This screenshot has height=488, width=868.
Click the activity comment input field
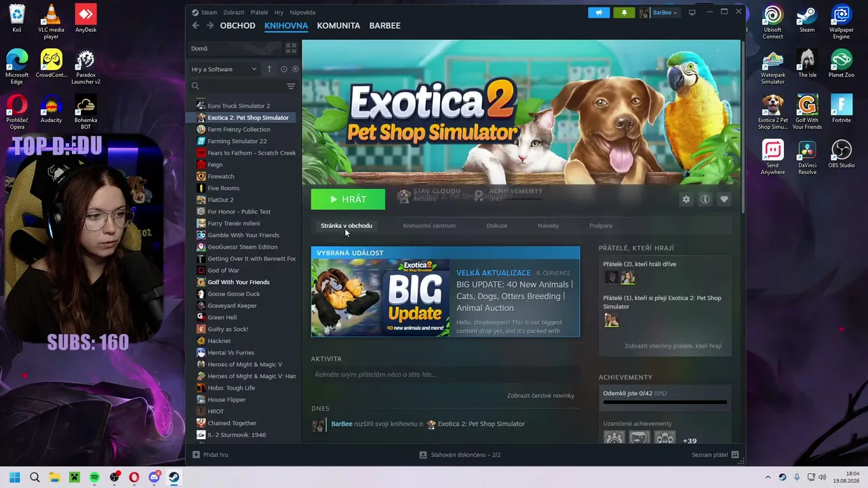click(x=446, y=375)
